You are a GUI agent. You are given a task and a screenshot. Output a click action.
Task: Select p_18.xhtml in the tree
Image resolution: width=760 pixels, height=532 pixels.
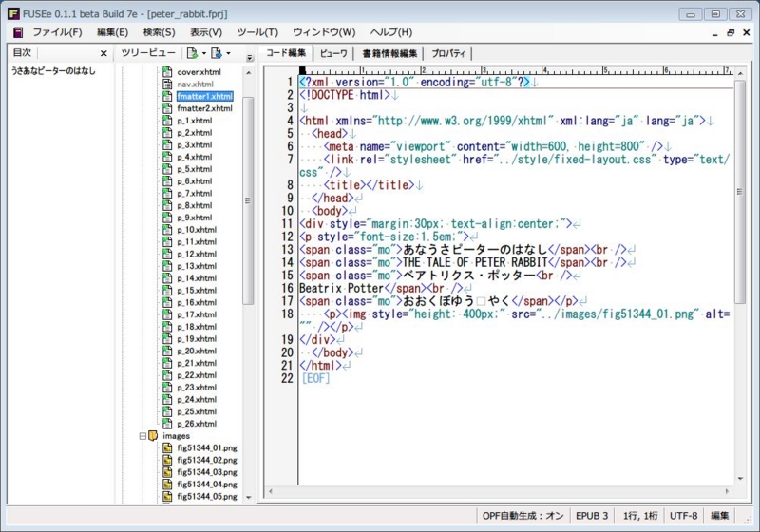[x=197, y=326]
